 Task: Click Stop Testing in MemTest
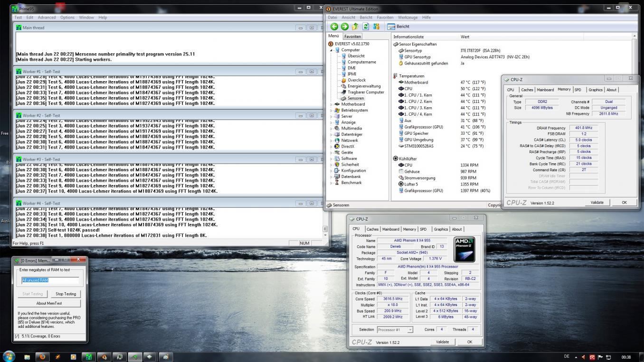click(x=66, y=294)
